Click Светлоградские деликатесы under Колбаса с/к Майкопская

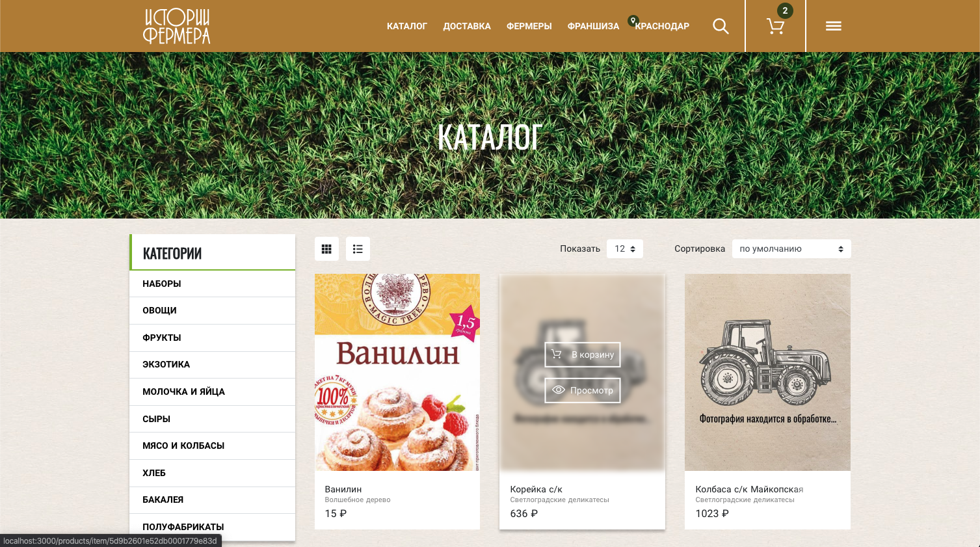click(x=745, y=500)
